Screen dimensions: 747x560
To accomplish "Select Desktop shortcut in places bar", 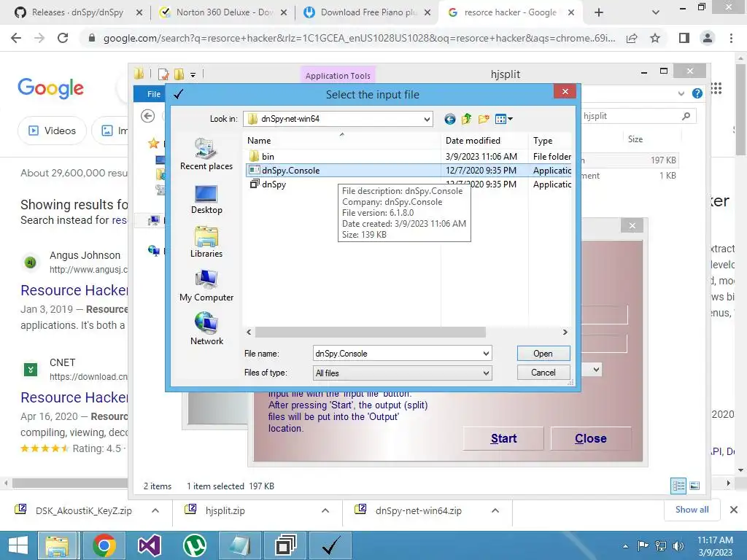I will pyautogui.click(x=206, y=200).
